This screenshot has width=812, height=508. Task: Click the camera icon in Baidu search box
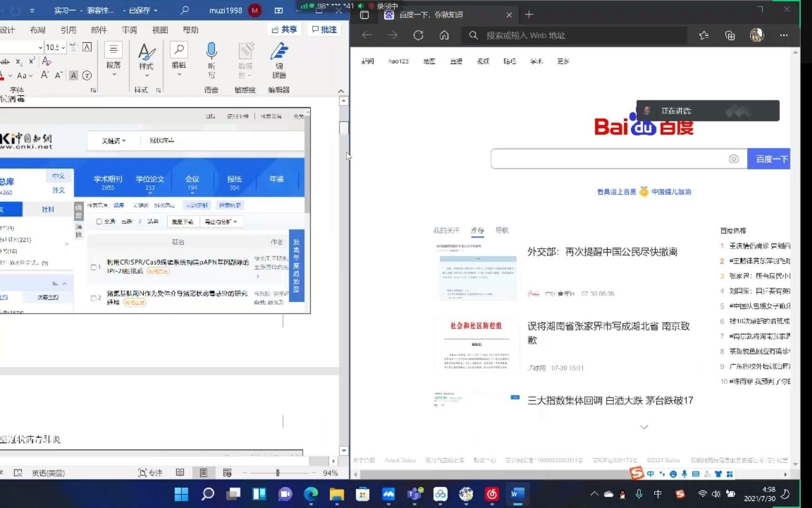coord(734,159)
